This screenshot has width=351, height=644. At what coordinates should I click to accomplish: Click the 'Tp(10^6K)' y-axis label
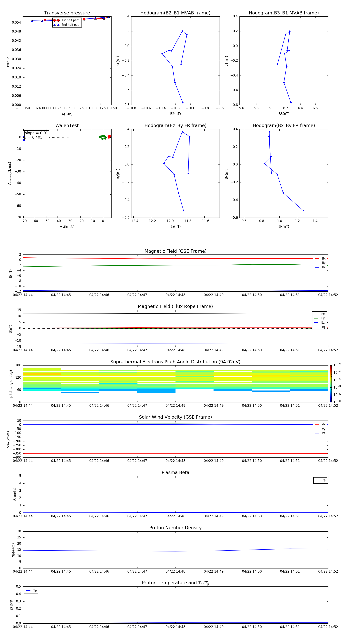[x=11, y=605]
